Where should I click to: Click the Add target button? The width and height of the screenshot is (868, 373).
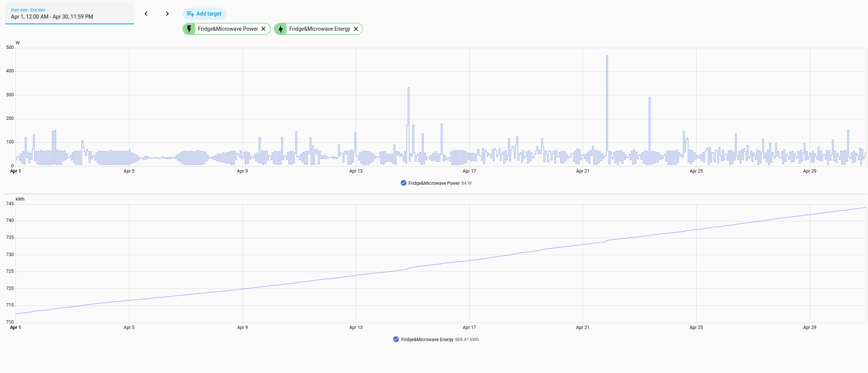tap(204, 14)
